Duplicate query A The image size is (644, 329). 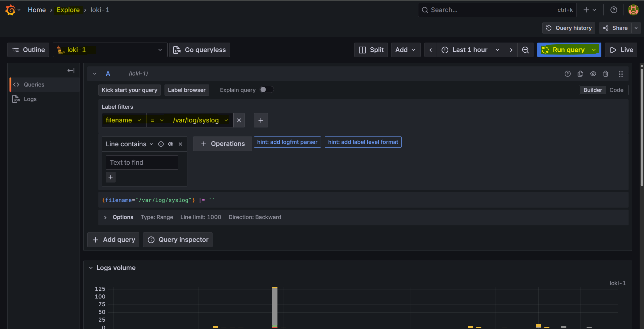(x=581, y=74)
